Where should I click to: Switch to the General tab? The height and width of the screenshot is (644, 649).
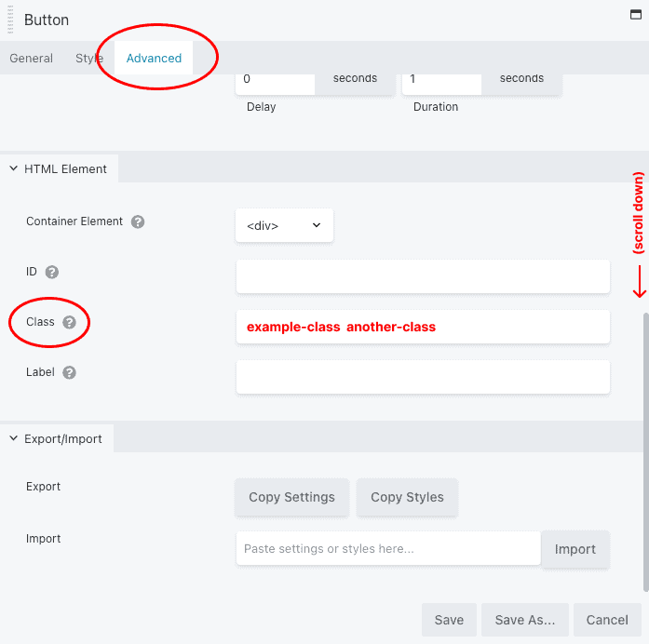[31, 58]
